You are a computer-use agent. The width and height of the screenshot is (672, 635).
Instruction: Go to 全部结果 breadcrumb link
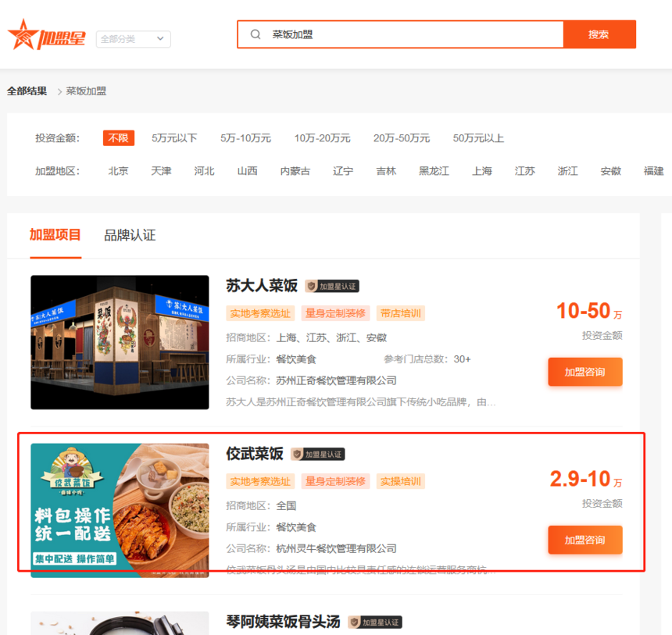coord(27,91)
